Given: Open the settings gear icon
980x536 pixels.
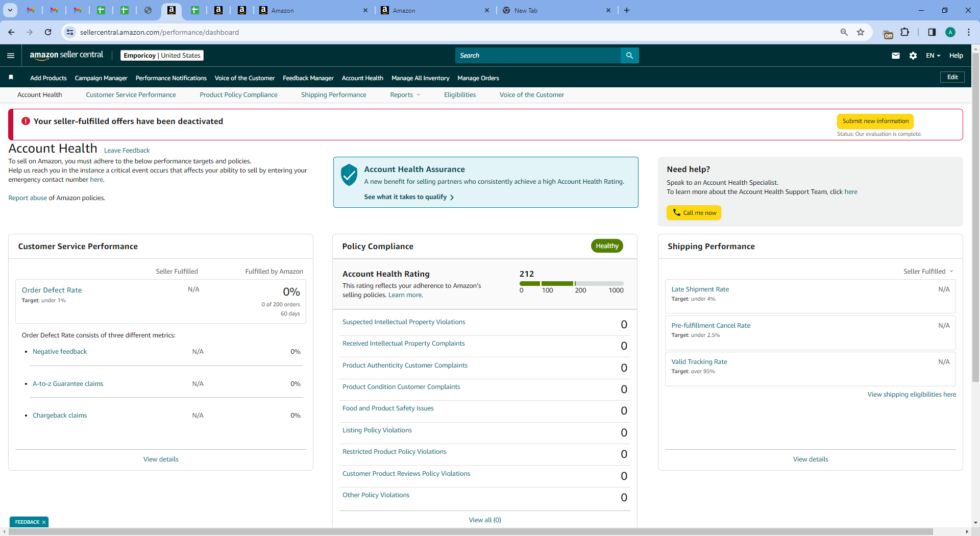Looking at the screenshot, I should 913,56.
